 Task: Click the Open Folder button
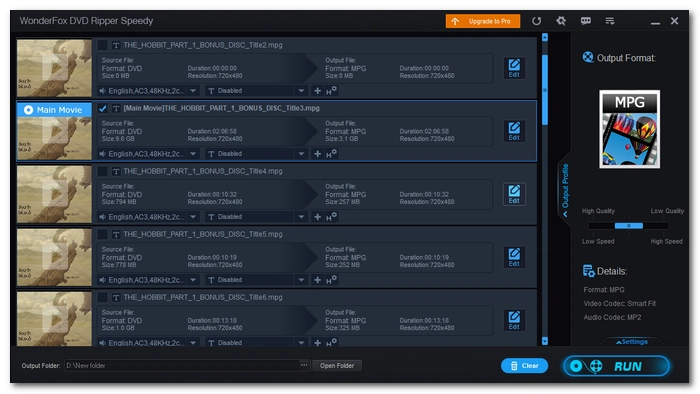coord(337,365)
